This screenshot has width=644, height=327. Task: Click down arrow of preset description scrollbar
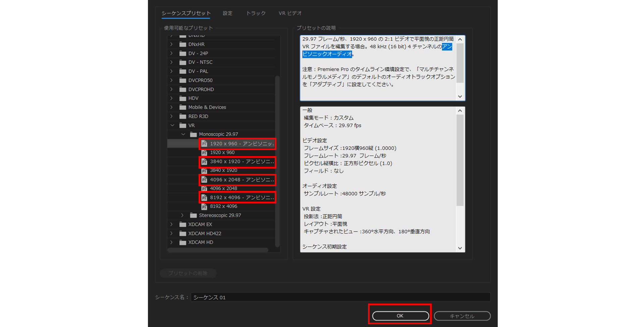click(460, 96)
